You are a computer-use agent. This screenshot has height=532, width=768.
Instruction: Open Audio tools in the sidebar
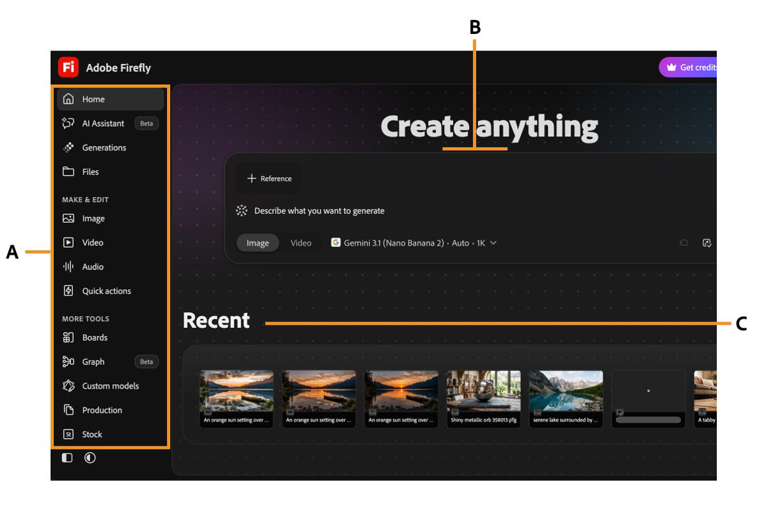(x=110, y=267)
